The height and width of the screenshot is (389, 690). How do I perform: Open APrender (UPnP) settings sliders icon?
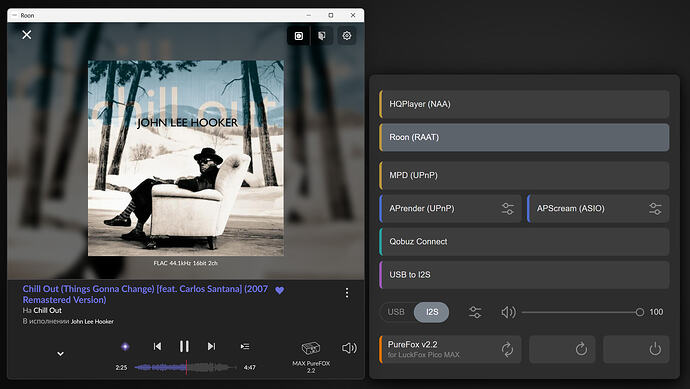[x=507, y=209]
